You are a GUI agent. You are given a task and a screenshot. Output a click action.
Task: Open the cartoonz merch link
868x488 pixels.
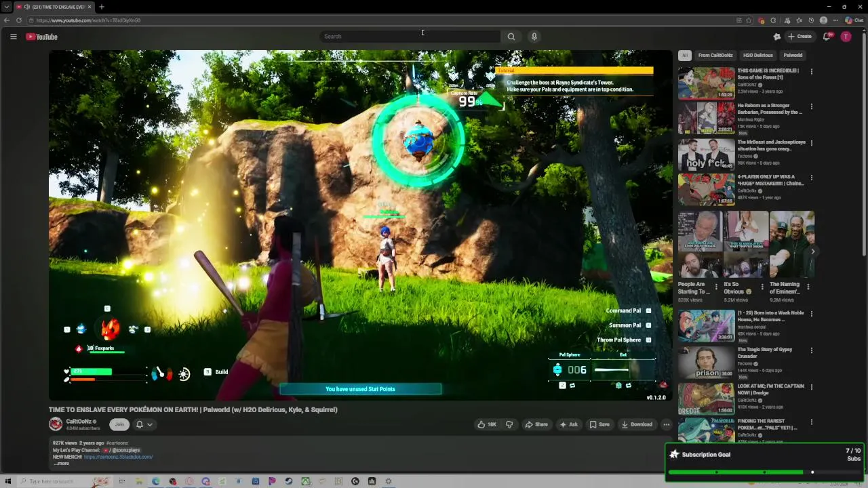pos(118,457)
